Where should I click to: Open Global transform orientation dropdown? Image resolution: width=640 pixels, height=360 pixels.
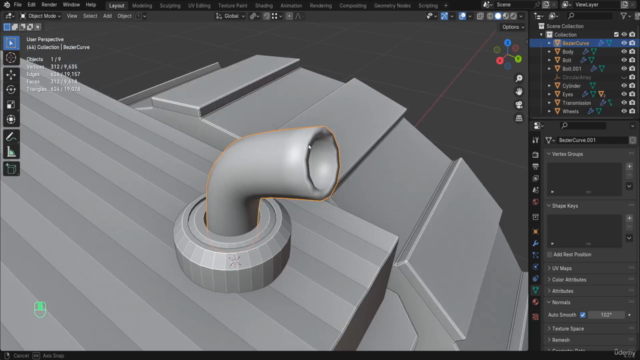tap(231, 16)
